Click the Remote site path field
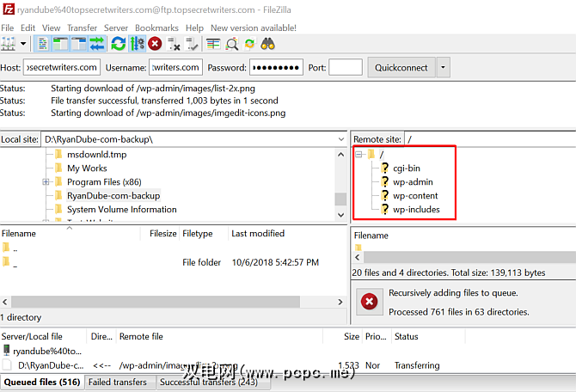This screenshot has height=392, width=576. coord(490,139)
